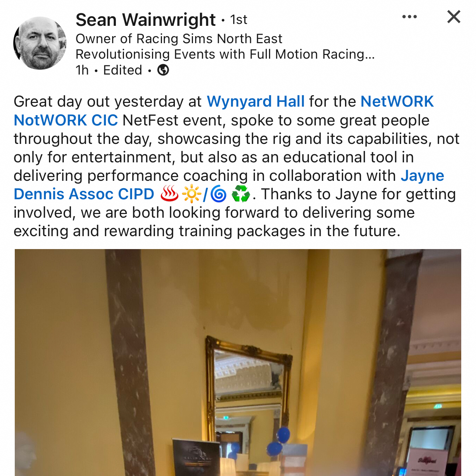The width and height of the screenshot is (476, 476).
Task: Tap the sun emoji in the post
Action: coord(192,194)
